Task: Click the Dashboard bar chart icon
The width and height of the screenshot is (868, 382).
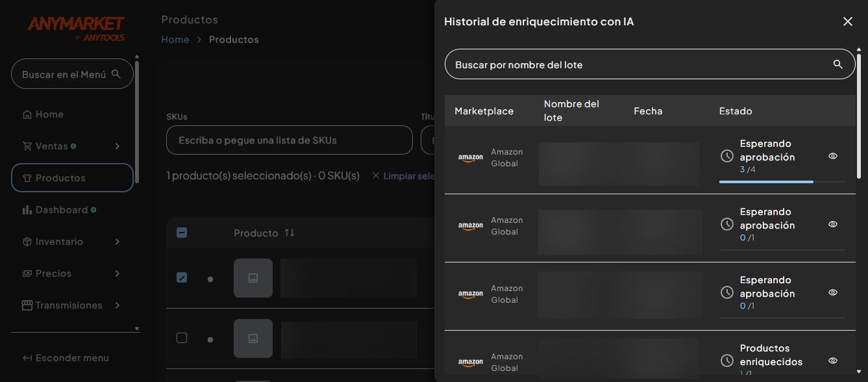Action: (27, 210)
